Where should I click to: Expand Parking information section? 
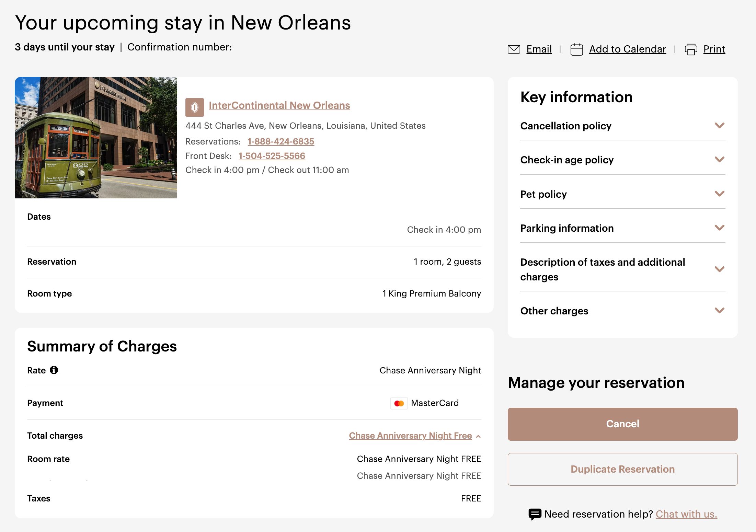coord(719,228)
